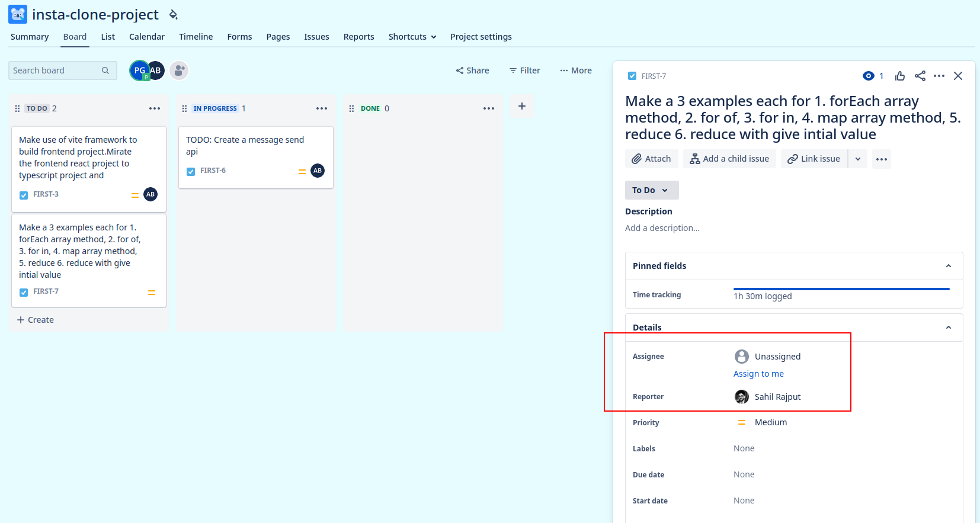The image size is (980, 523).
Task: Click the Share button
Action: 472,70
